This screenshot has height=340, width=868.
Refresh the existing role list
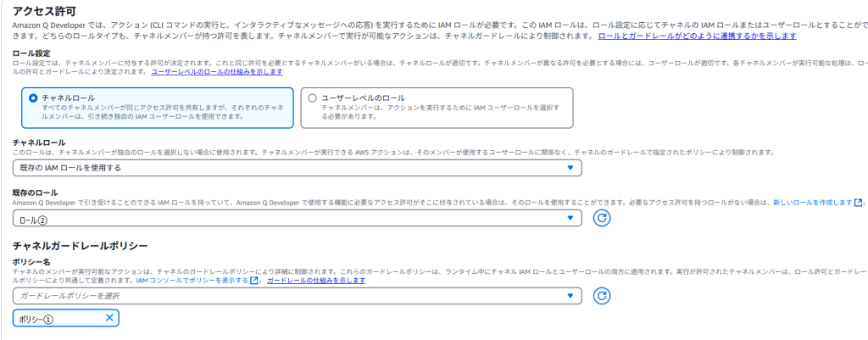(602, 218)
